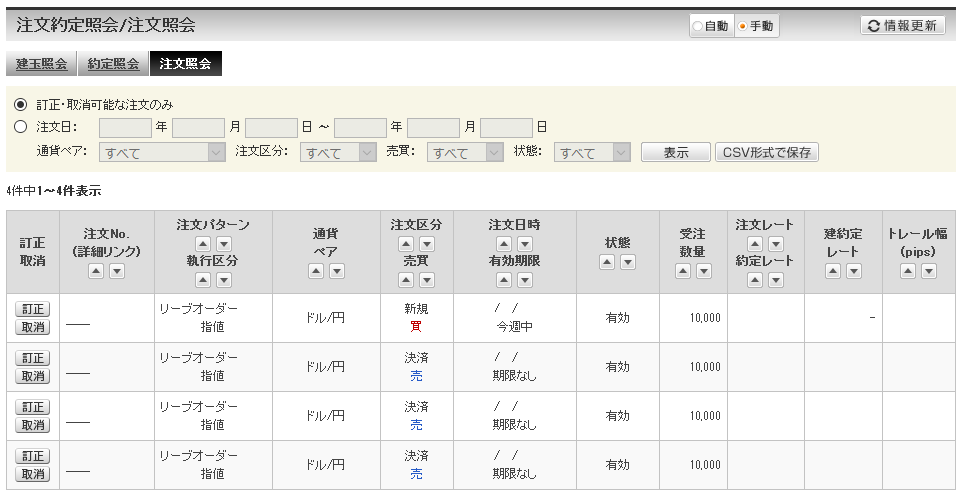Select the 注文日 date range radio button
The width and height of the screenshot is (961, 498).
click(21, 127)
